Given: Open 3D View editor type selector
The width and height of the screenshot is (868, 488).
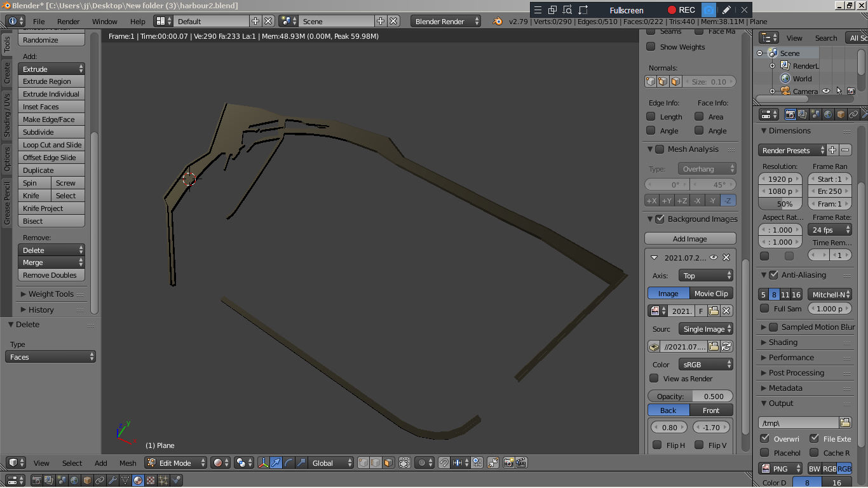Looking at the screenshot, I should (16, 463).
